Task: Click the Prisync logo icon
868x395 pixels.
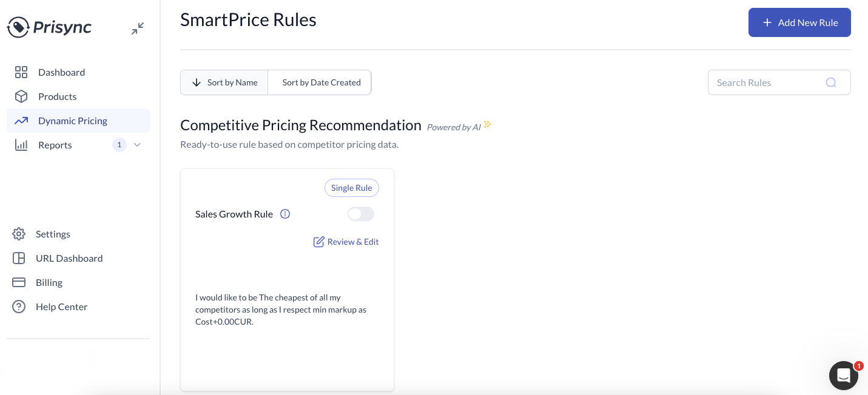Action: [18, 27]
